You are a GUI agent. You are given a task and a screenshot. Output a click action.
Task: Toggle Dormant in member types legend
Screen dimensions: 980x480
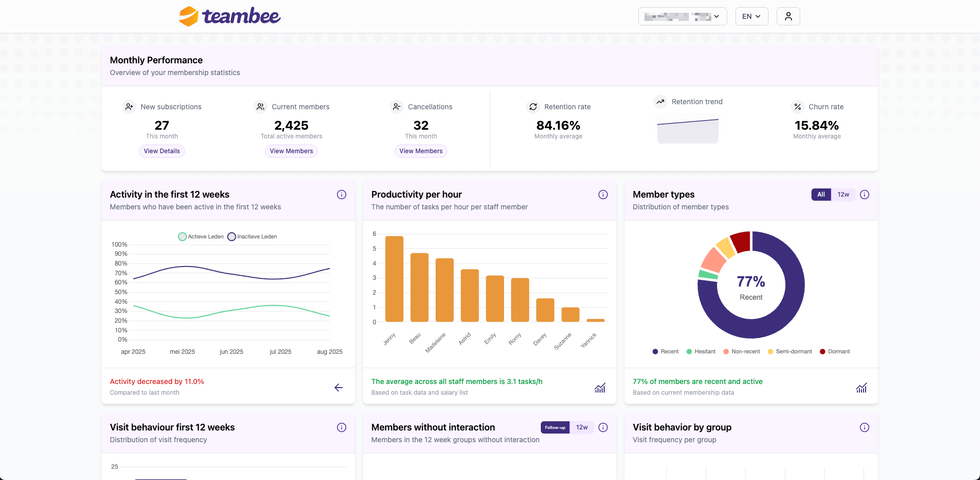pyautogui.click(x=834, y=352)
